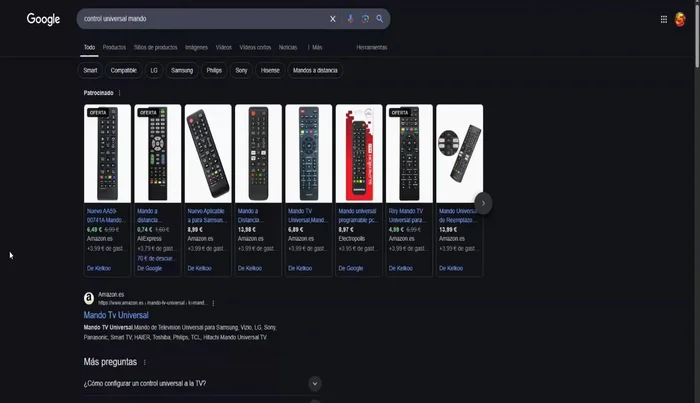The width and height of the screenshot is (700, 403).
Task: Start voice search with the microphone icon
Action: (350, 19)
